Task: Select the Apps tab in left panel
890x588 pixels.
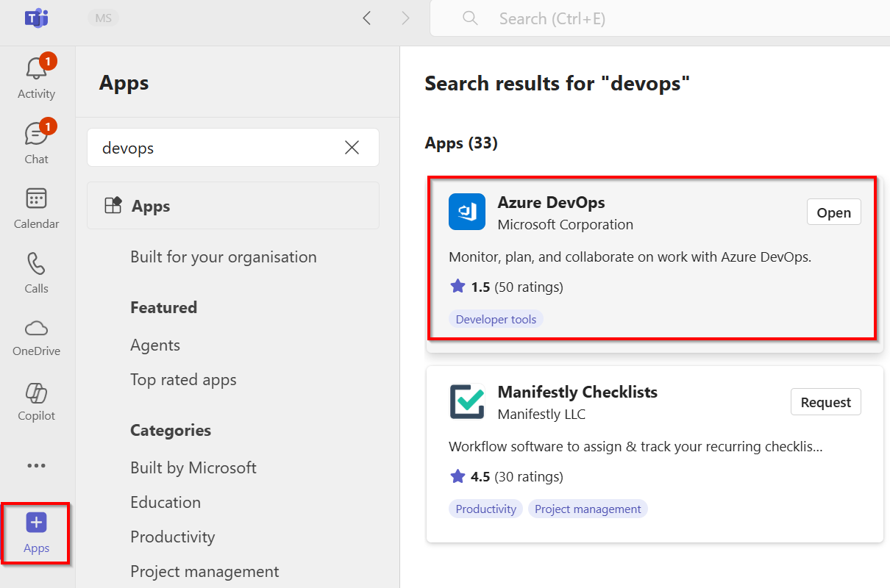Action: [x=233, y=206]
